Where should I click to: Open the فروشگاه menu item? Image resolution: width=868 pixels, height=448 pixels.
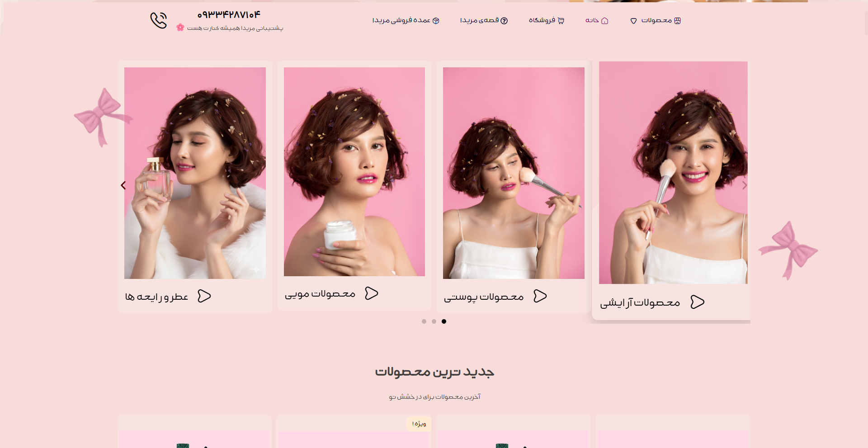pyautogui.click(x=547, y=20)
